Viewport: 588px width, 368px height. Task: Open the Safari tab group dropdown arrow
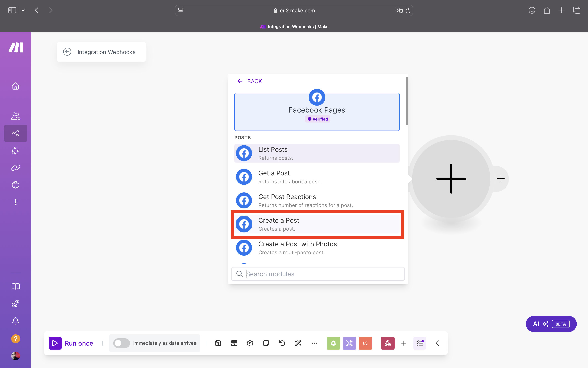(x=23, y=10)
